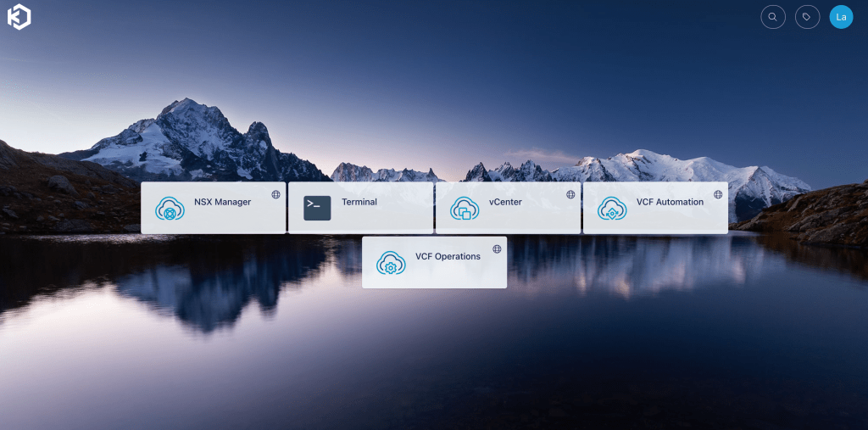Screen dimensions: 868x430
Task: Click the NSX Manager cloud icon
Action: point(170,209)
